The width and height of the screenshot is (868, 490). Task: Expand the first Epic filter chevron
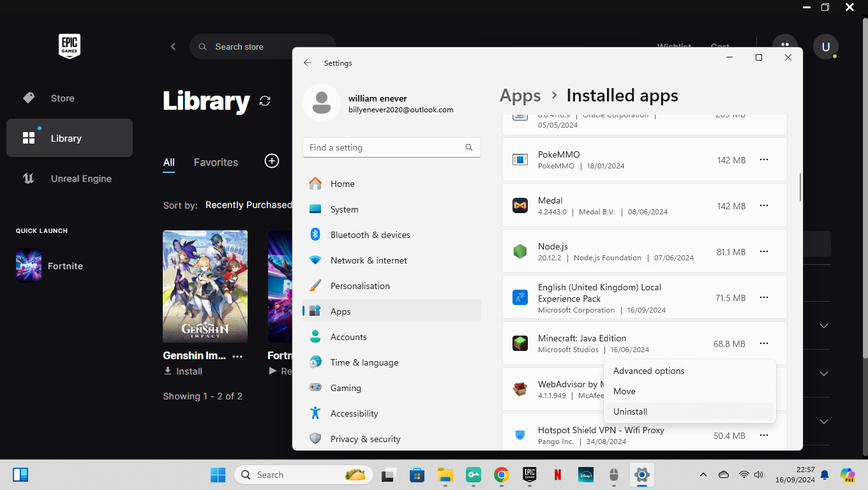(824, 325)
